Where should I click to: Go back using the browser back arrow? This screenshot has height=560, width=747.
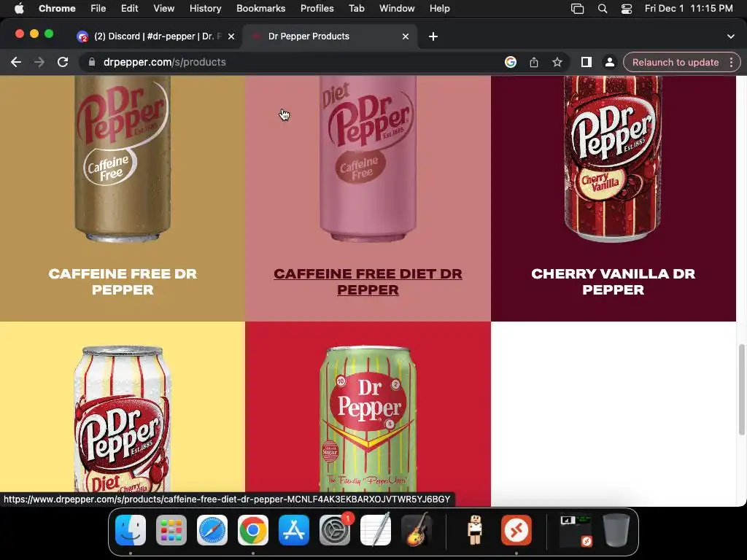16,62
